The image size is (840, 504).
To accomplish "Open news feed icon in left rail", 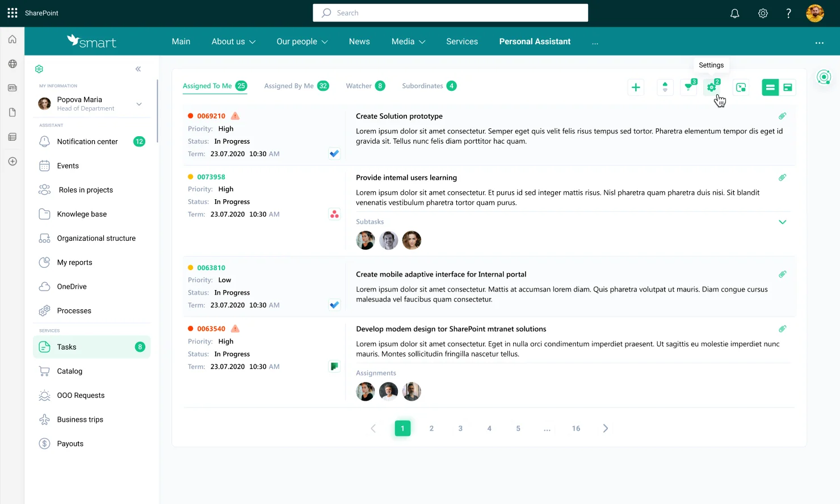I will 12,88.
